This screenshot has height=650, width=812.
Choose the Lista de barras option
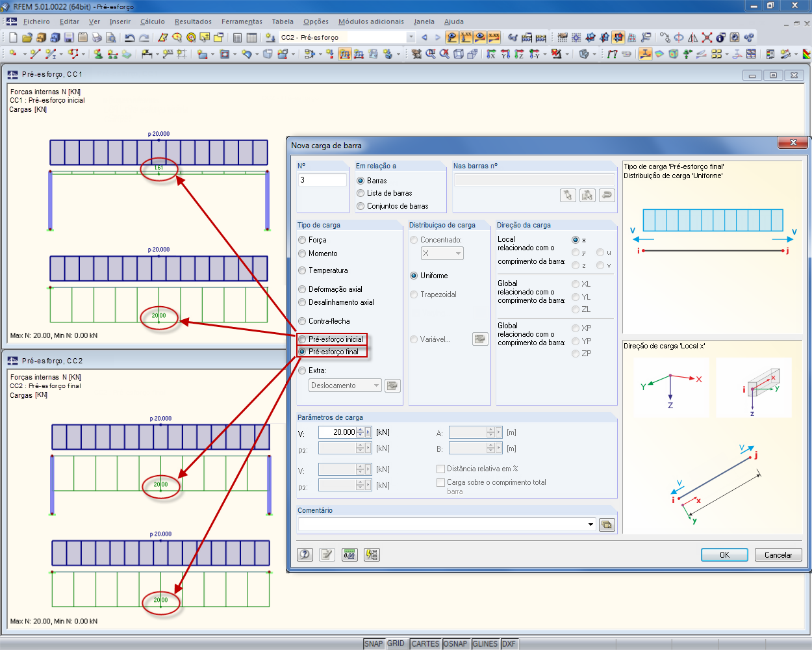(361, 193)
